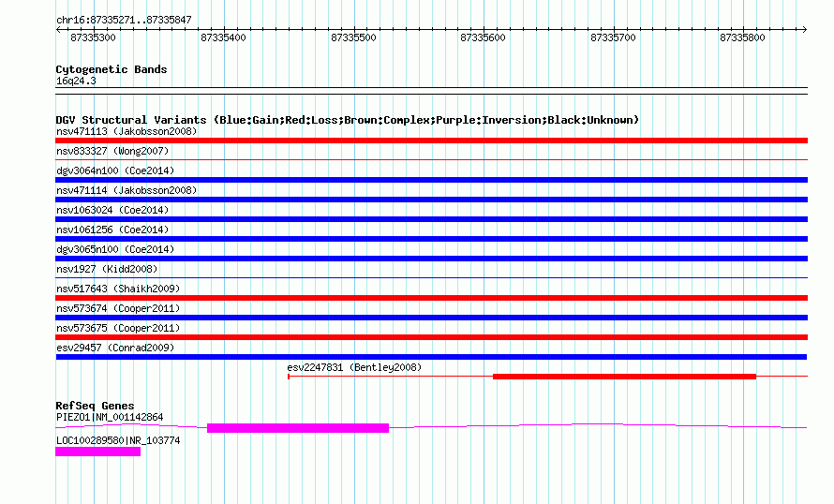This screenshot has width=834, height=504.
Task: Open nsv573675 (Cooper2011) variant
Action: pos(118,328)
